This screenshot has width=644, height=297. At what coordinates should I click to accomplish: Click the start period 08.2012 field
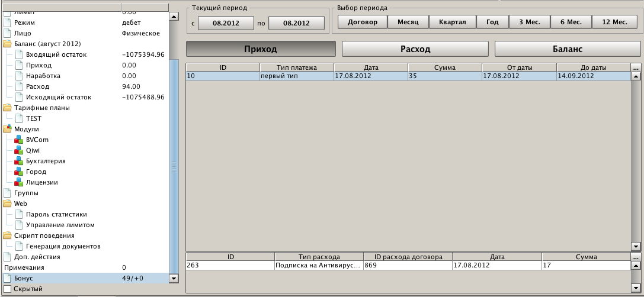pyautogui.click(x=225, y=23)
